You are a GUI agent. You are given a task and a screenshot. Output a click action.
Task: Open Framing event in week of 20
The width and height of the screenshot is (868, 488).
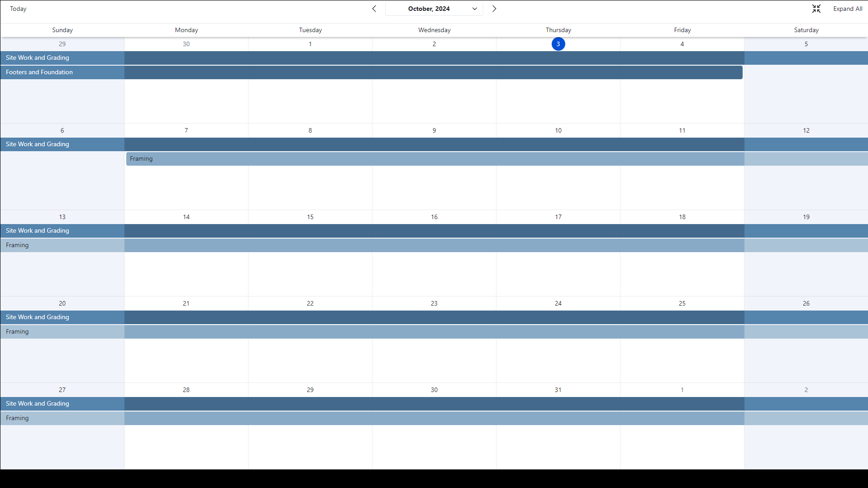coord(434,332)
